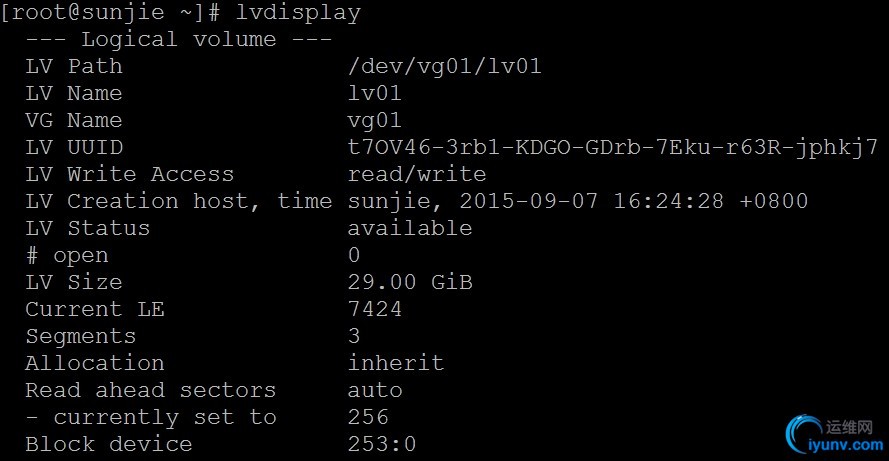889x461 pixels.
Task: Click the LV Write Access label
Action: click(x=130, y=175)
